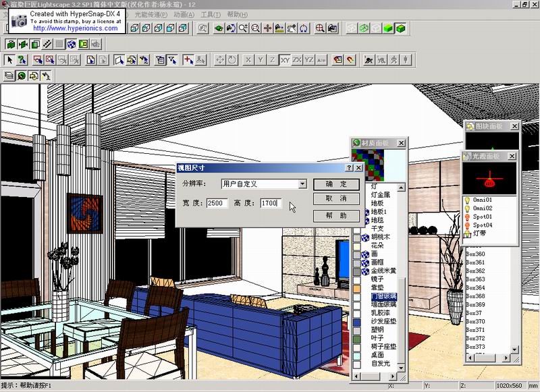
Task: Select the arrow Select tool in toolbar
Action: (9, 60)
